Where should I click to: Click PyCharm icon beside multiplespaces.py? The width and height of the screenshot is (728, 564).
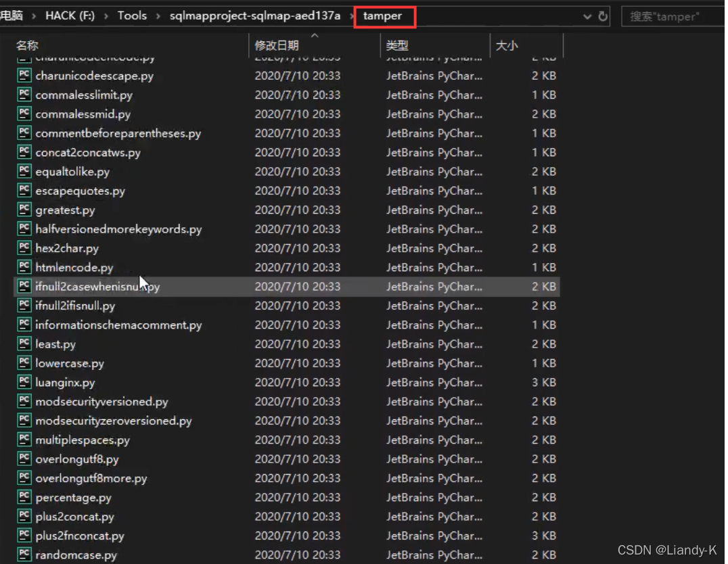24,440
